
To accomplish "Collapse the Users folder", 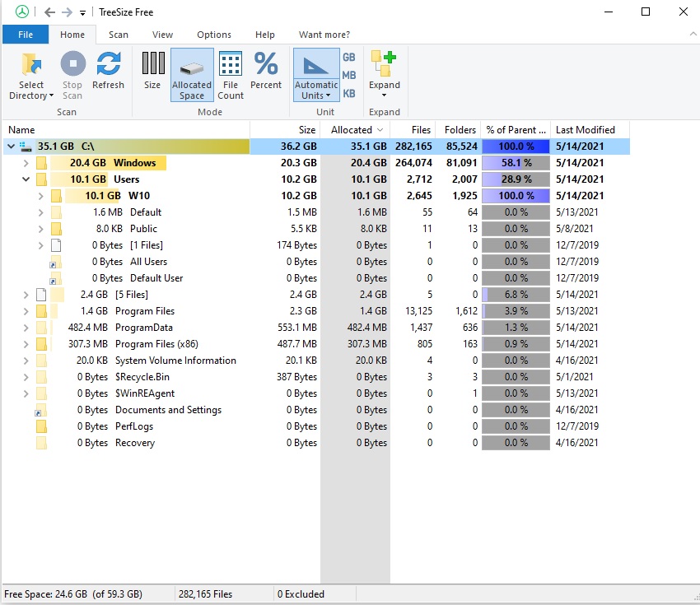I will (x=26, y=179).
